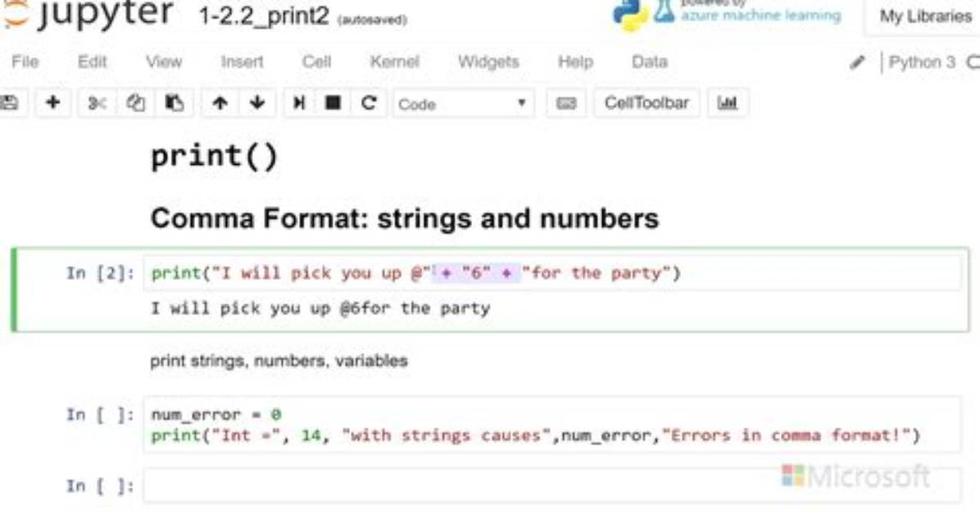Click 'print strings, numbers, variables' text

coord(279,361)
